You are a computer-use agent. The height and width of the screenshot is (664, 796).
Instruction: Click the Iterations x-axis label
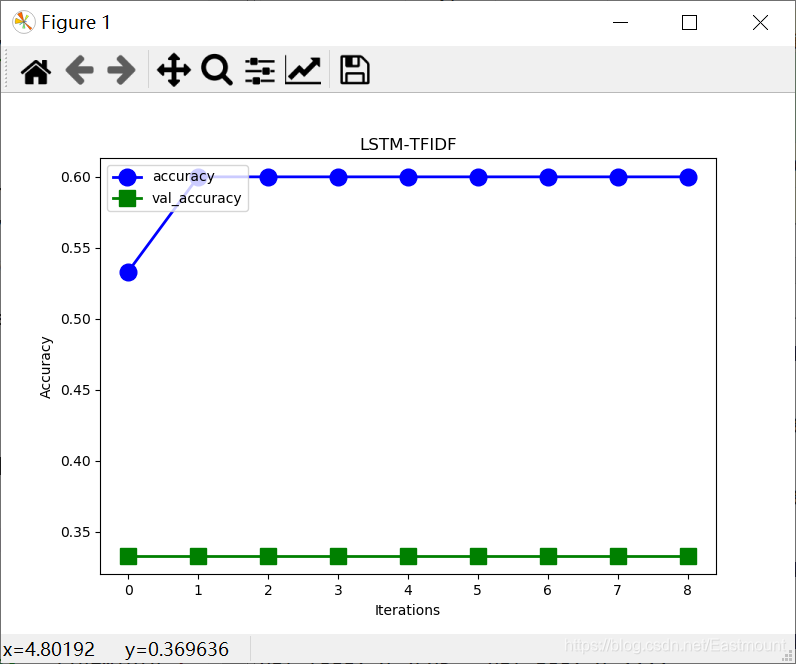pyautogui.click(x=407, y=610)
